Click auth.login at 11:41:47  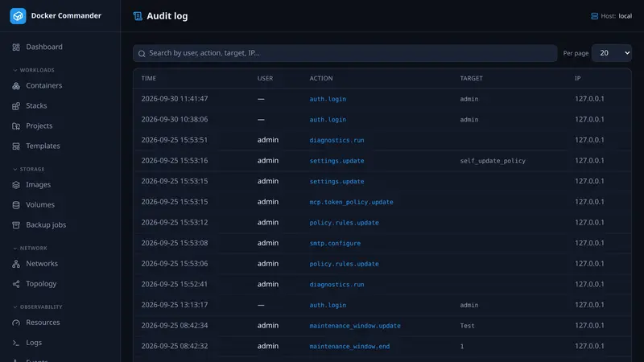pos(328,99)
